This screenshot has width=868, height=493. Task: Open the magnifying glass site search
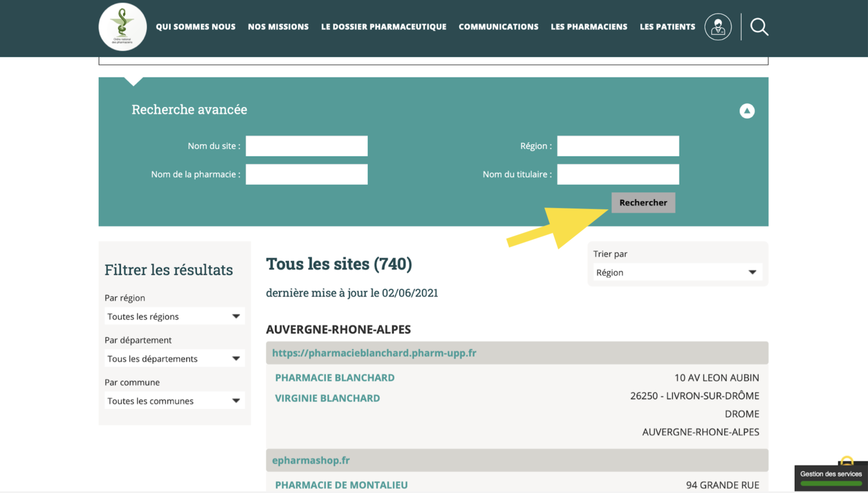pos(759,27)
